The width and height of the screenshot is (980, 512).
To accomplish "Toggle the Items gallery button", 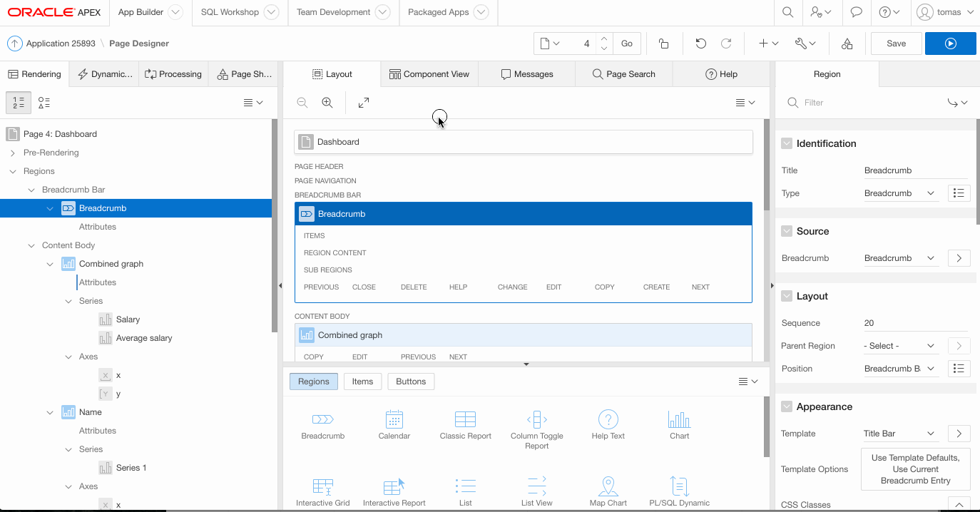I will pos(362,382).
